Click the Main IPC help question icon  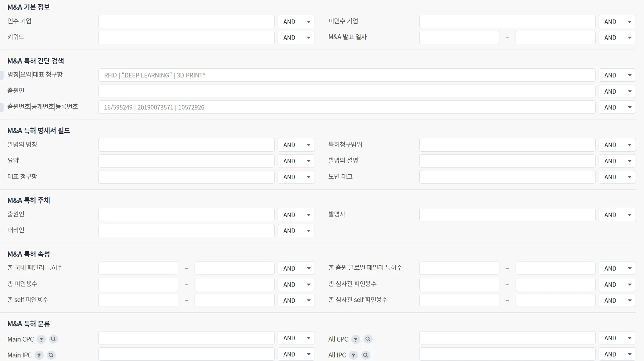(39, 355)
